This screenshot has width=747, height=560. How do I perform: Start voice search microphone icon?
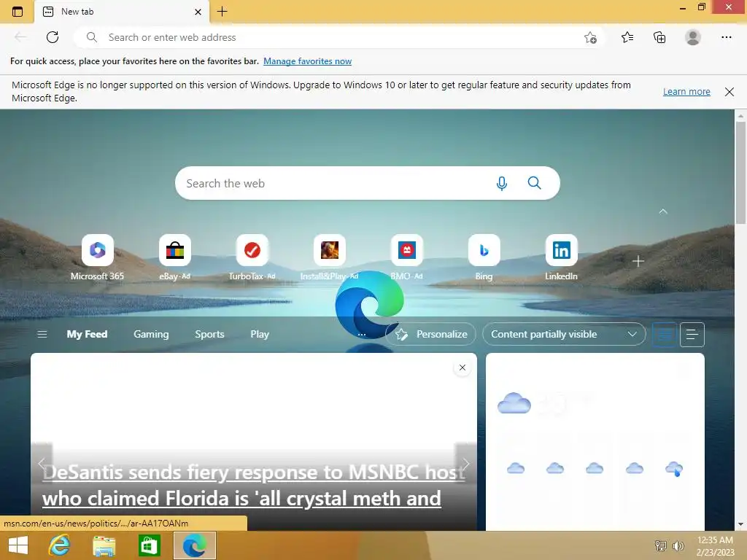[502, 183]
